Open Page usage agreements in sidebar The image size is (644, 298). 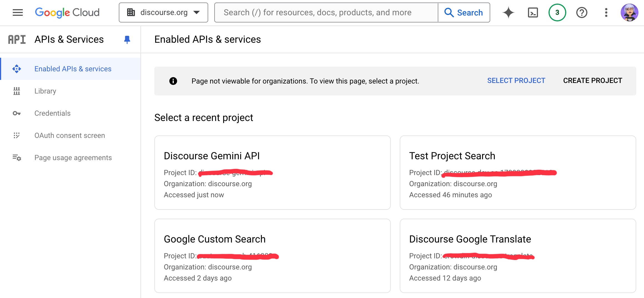pos(71,158)
